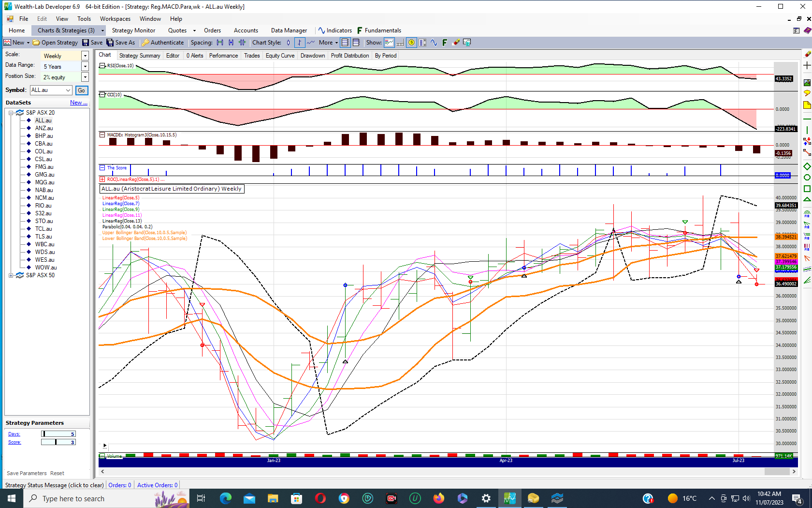812x508 pixels.
Task: Open Data Manager
Action: tap(289, 30)
